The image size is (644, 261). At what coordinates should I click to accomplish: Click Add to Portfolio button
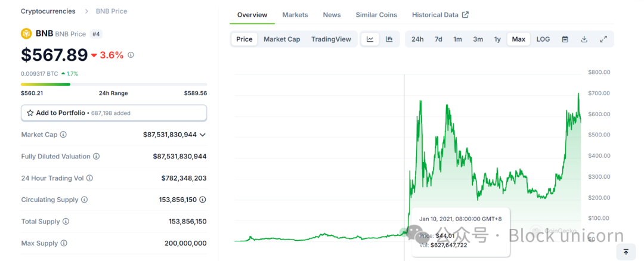114,113
